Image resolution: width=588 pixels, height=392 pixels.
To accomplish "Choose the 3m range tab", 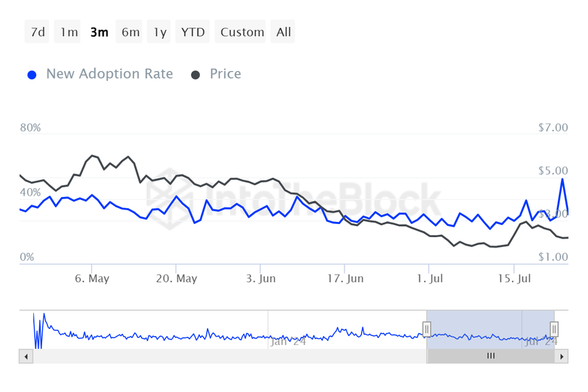I will (99, 32).
